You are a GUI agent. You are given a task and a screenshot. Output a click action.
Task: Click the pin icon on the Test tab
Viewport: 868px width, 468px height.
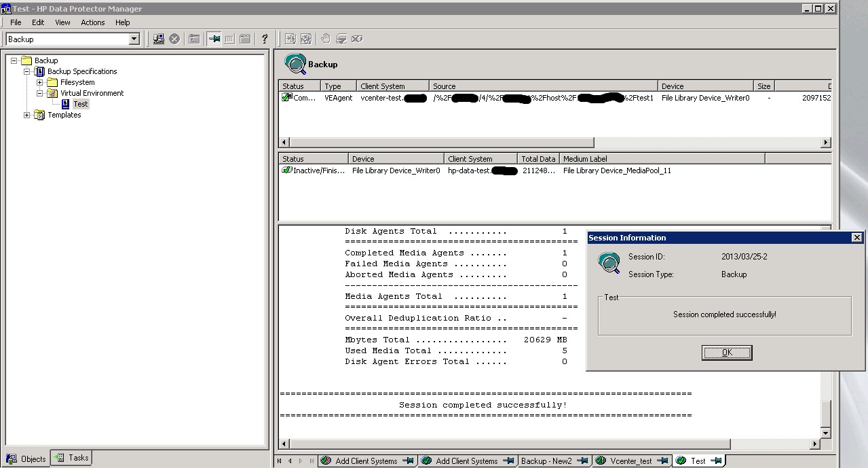pyautogui.click(x=716, y=461)
